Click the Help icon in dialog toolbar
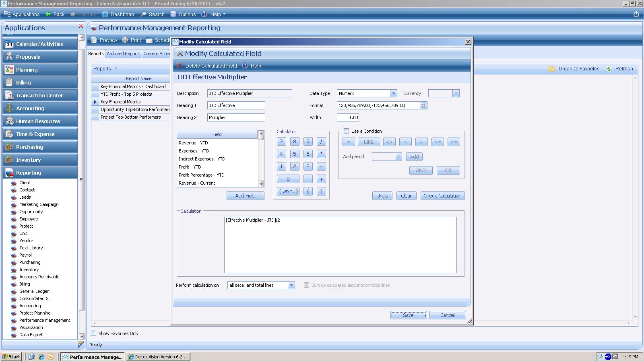 point(245,66)
